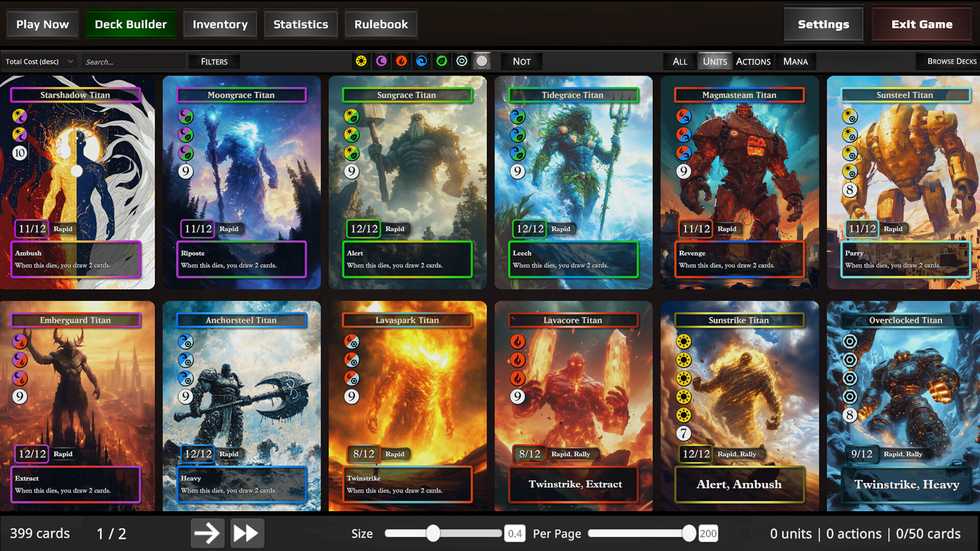Click the card Size slider handle

pos(433,533)
